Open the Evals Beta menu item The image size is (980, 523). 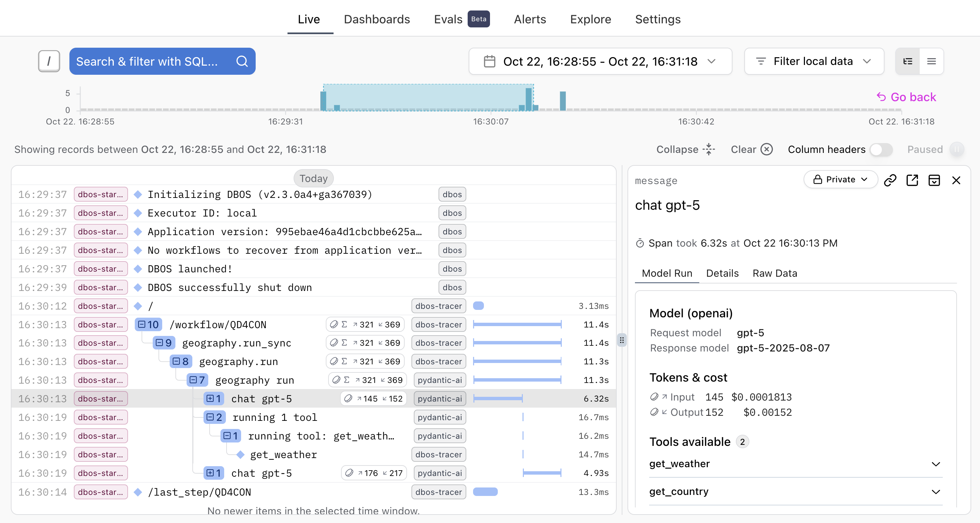click(x=449, y=19)
